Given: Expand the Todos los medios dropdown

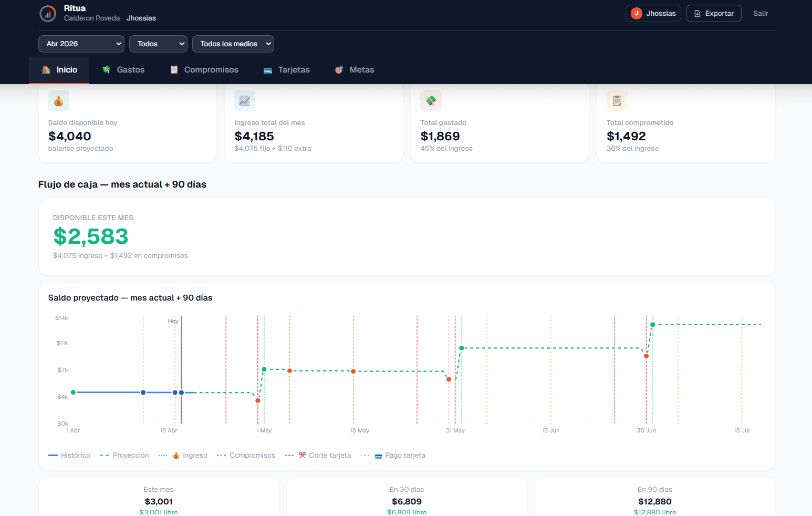Looking at the screenshot, I should coord(233,44).
